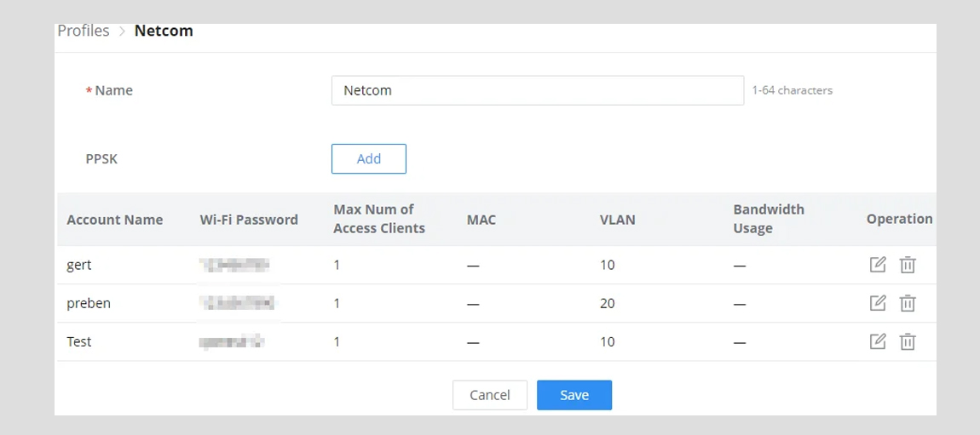Click the preben account name cell
This screenshot has width=980, height=435.
[x=89, y=303]
